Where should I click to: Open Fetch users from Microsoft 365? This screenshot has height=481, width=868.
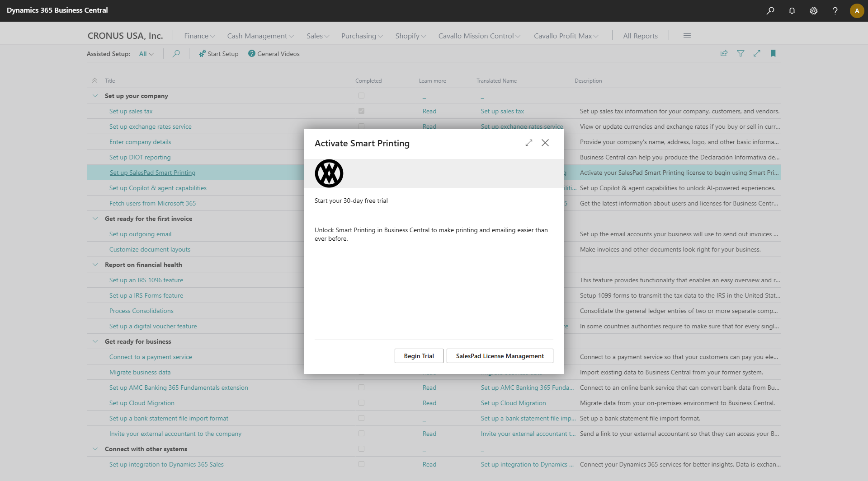[153, 203]
